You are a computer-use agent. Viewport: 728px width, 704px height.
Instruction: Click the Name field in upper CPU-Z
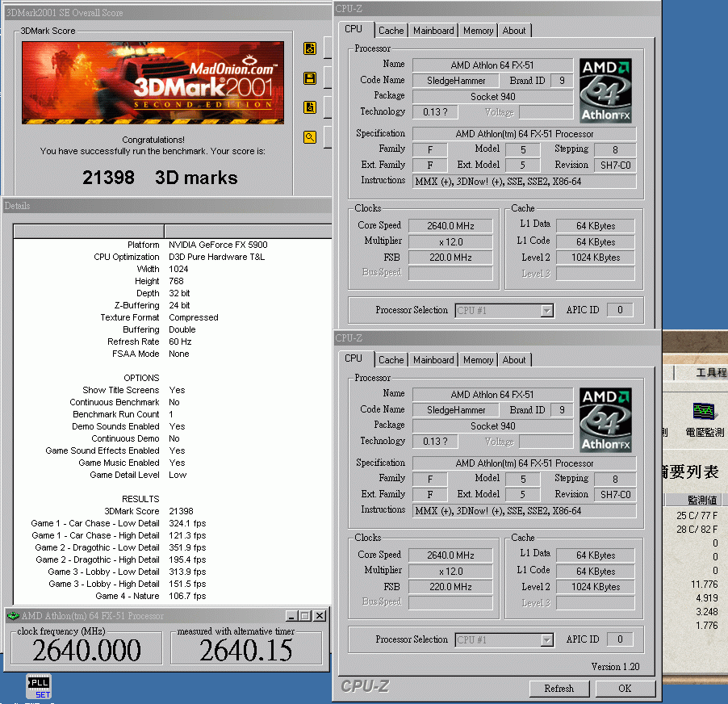[x=492, y=65]
